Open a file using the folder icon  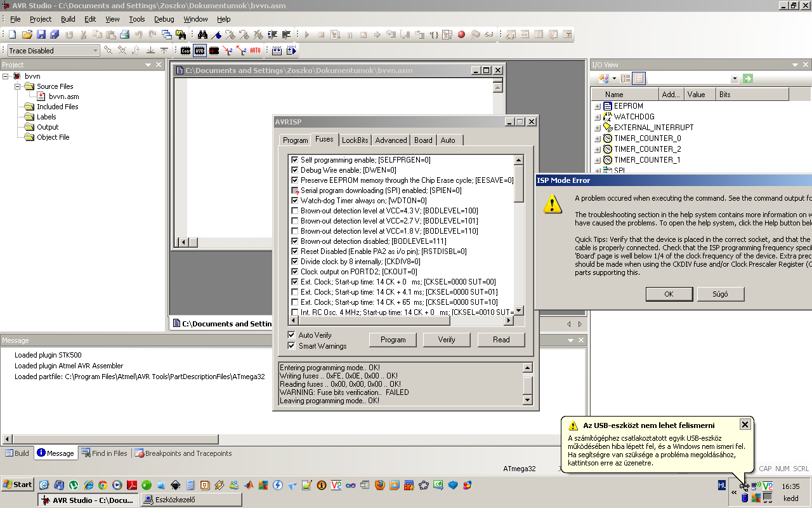27,34
